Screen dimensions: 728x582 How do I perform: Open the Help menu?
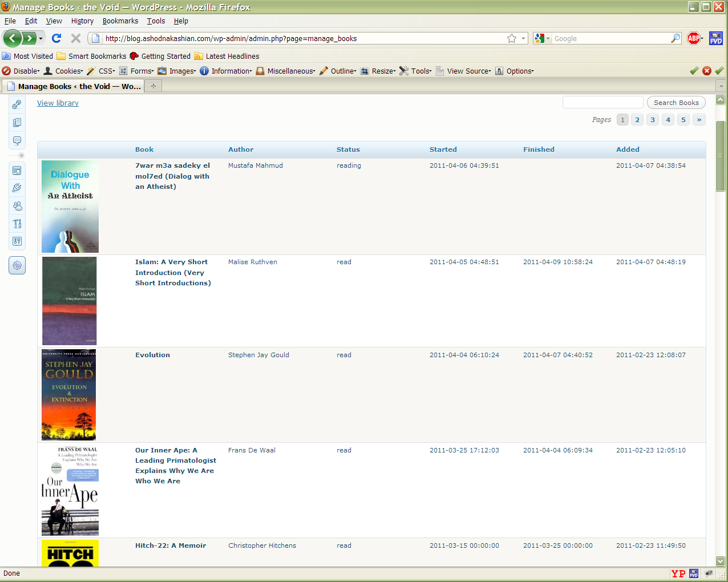coord(181,21)
